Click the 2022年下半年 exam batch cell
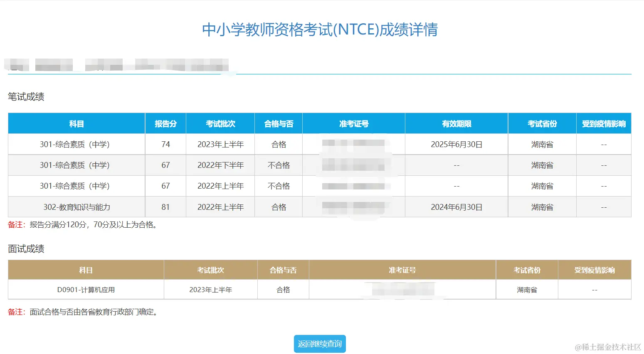Screen dimensions: 644x354 pos(220,165)
